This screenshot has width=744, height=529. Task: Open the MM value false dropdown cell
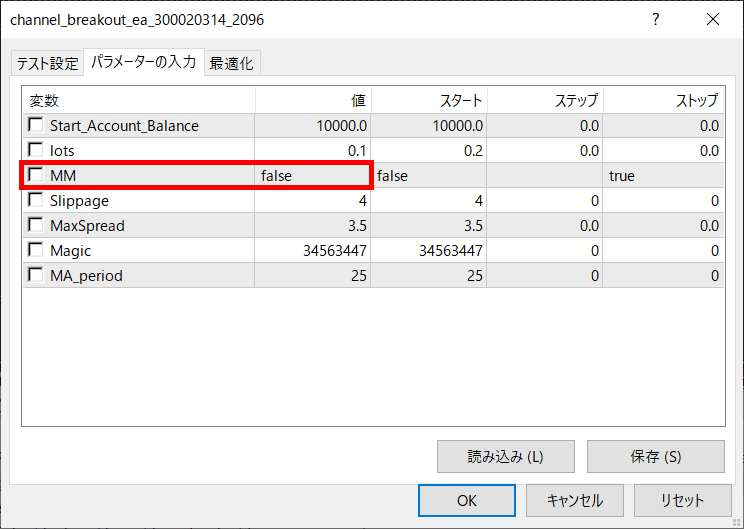point(312,175)
